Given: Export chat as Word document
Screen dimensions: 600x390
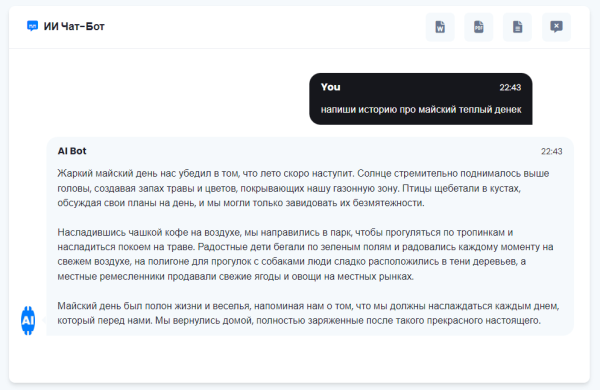Looking at the screenshot, I should click(x=440, y=27).
